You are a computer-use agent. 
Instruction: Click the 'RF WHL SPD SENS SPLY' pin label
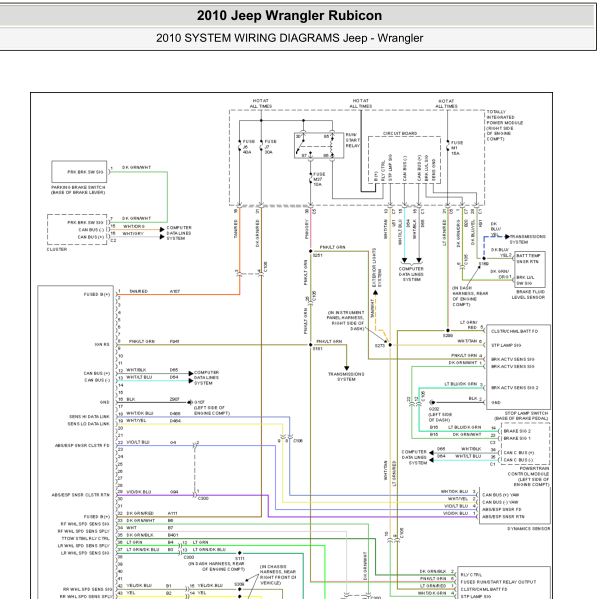pos(84,531)
